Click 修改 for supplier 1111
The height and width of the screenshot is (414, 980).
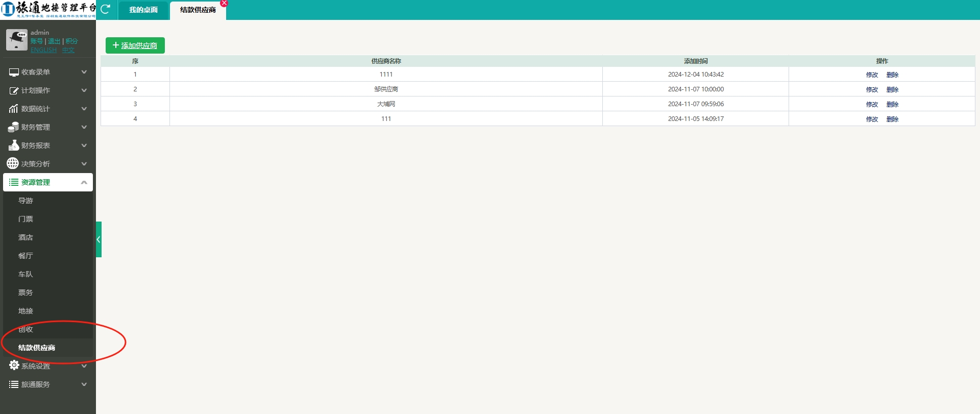point(872,75)
